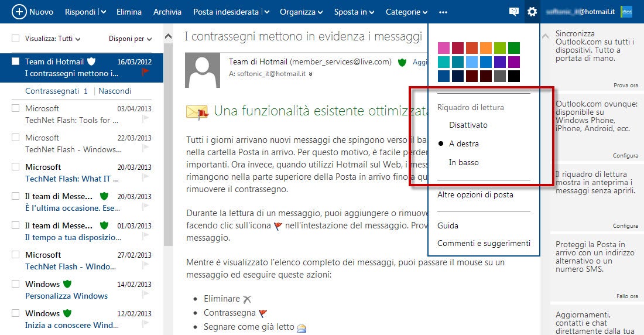Click the More options ellipsis in toolbar

pyautogui.click(x=443, y=12)
